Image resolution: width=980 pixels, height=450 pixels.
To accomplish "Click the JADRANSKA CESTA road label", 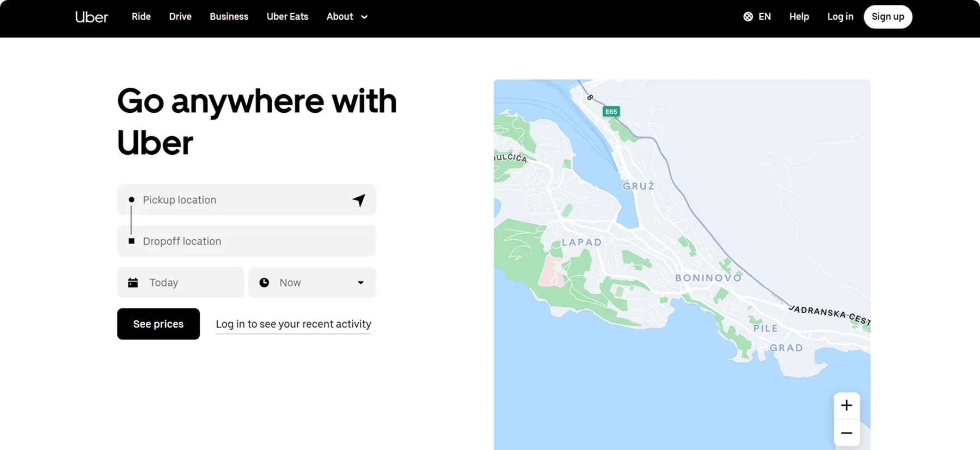I will click(x=829, y=314).
